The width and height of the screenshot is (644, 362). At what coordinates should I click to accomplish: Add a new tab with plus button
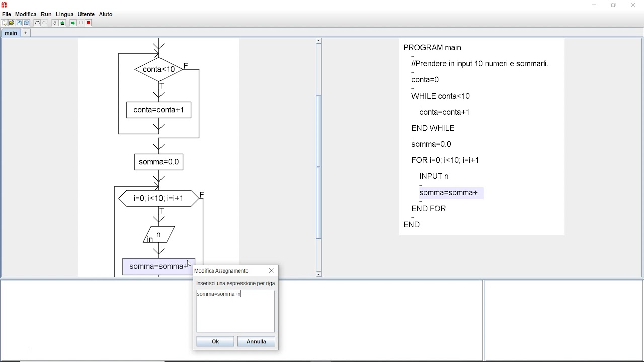coord(26,33)
